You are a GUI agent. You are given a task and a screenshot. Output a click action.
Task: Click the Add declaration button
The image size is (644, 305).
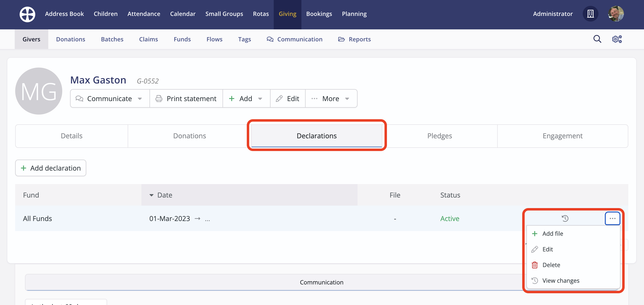click(x=51, y=168)
